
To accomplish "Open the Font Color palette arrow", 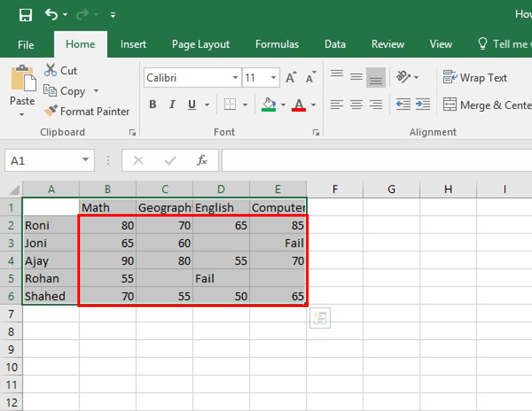I will [313, 105].
